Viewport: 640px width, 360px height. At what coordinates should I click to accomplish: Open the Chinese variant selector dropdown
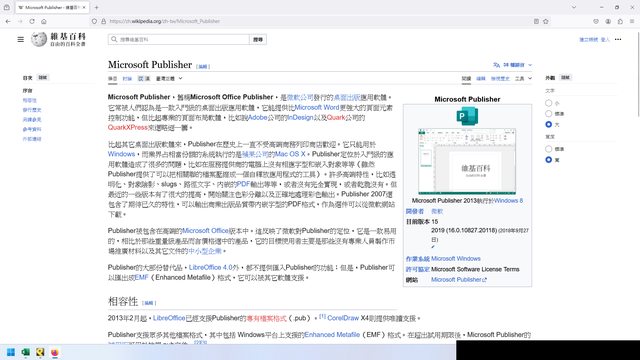point(169,78)
